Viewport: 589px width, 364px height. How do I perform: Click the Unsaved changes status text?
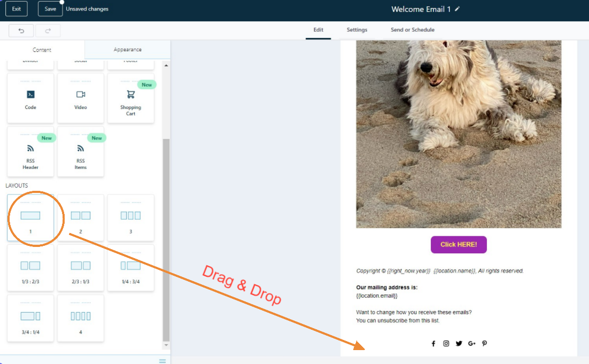tap(87, 9)
